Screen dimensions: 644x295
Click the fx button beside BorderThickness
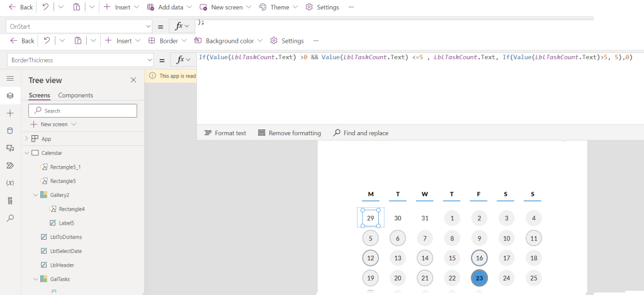[x=183, y=60]
